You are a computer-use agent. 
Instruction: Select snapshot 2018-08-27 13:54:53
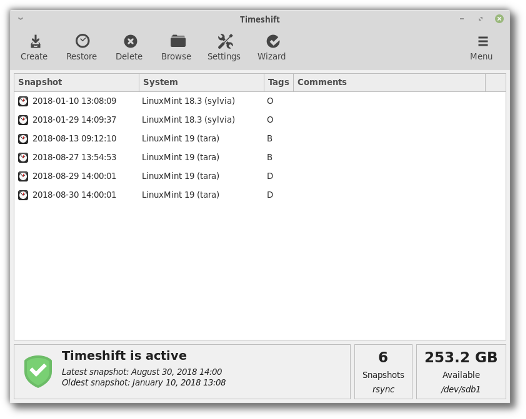pyautogui.click(x=260, y=157)
